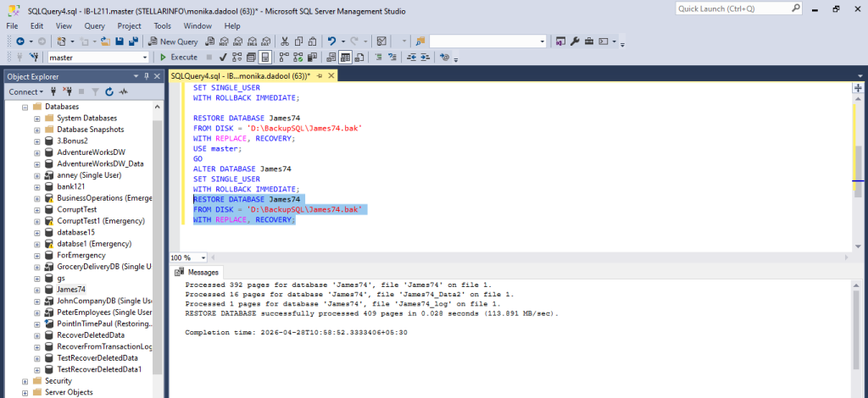Viewport: 868px width, 398px height.
Task: Click the Properties wrench icon
Action: [575, 41]
